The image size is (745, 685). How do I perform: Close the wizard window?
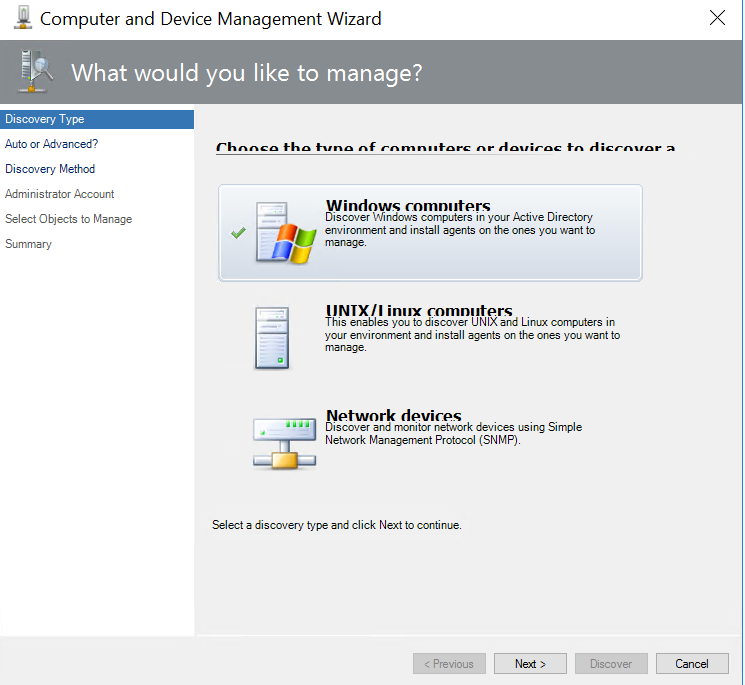click(717, 18)
